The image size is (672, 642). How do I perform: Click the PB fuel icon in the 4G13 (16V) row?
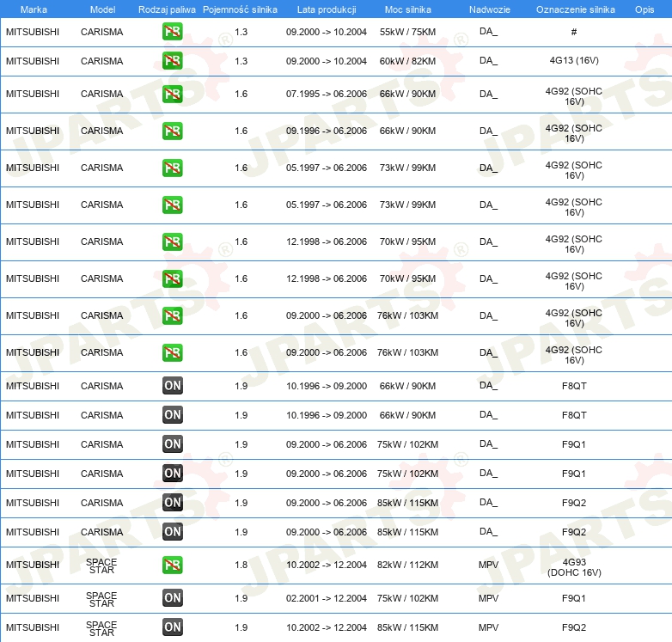tap(173, 61)
